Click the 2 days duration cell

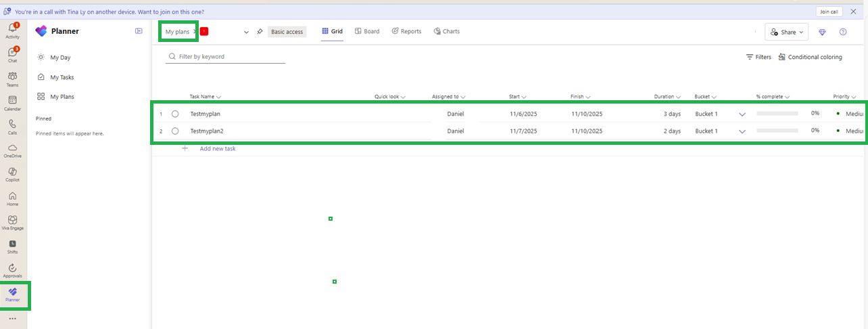click(671, 131)
